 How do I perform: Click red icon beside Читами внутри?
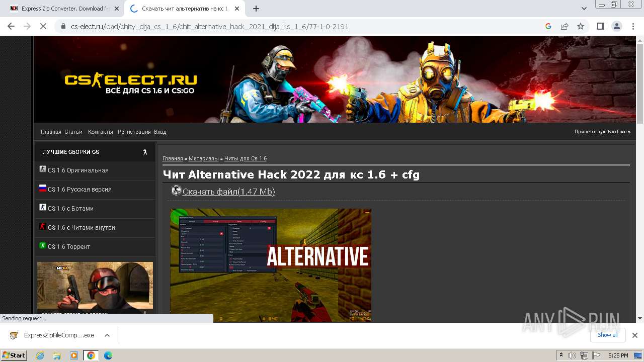click(43, 227)
